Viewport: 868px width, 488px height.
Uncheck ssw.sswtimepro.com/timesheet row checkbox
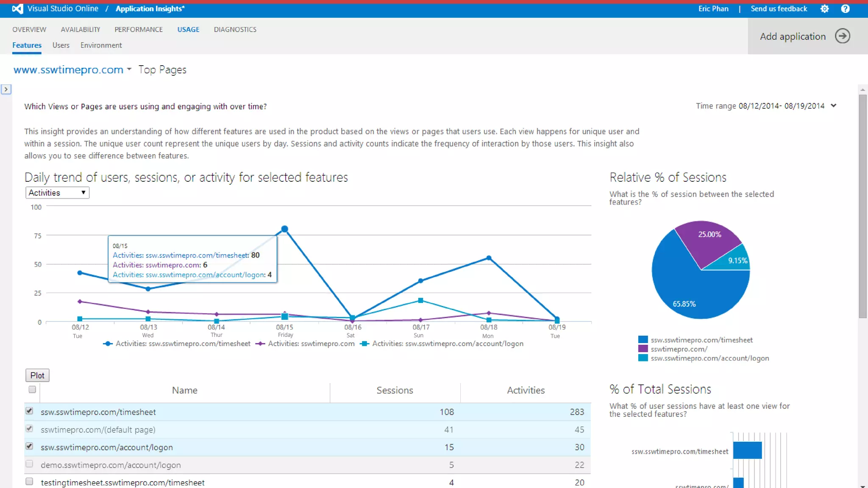29,411
